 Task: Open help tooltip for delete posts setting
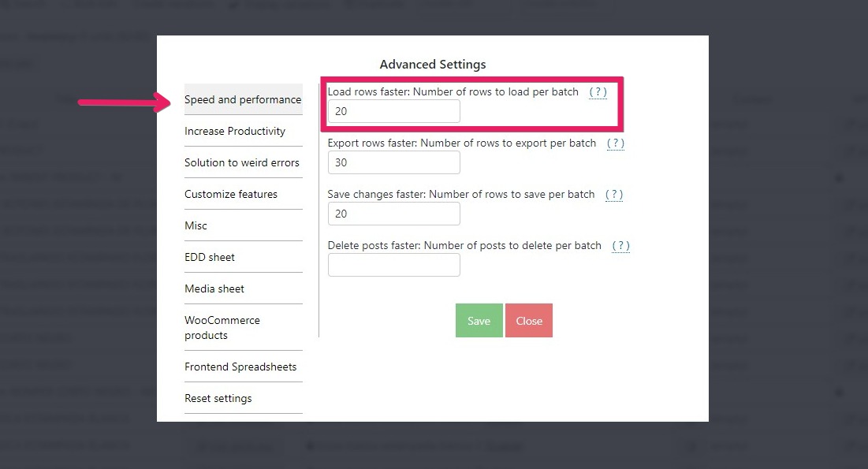point(620,246)
